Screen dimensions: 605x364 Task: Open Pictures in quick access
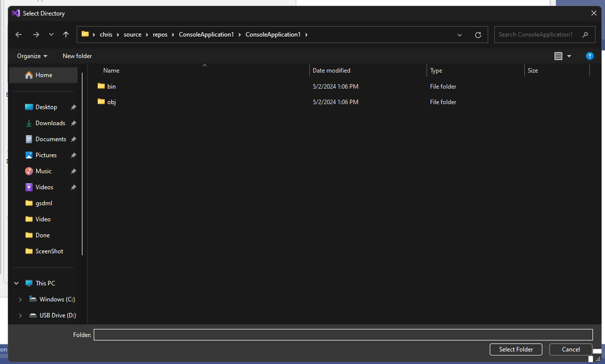coord(46,155)
